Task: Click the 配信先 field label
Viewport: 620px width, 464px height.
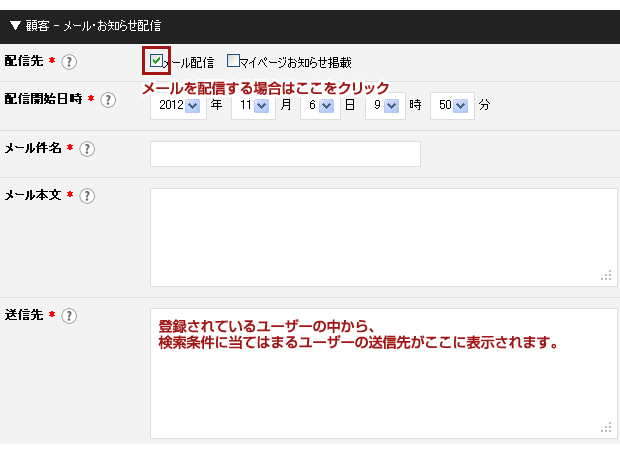Action: click(24, 61)
